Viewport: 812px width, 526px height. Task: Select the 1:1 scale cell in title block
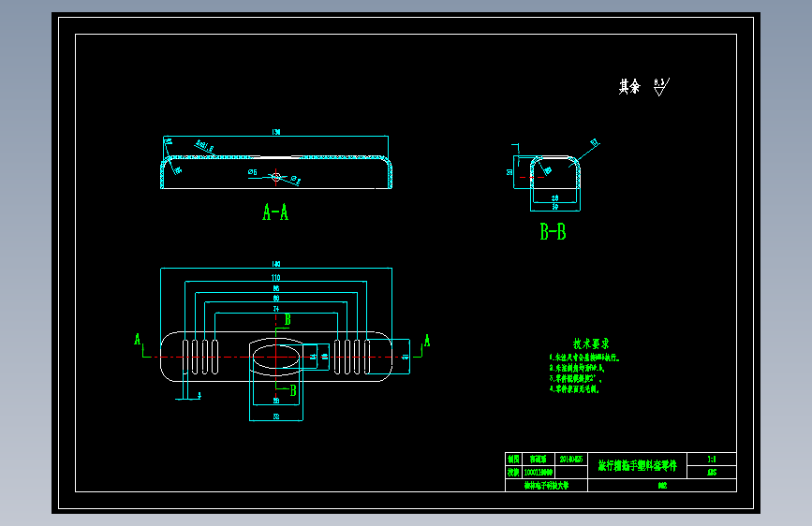(x=712, y=460)
